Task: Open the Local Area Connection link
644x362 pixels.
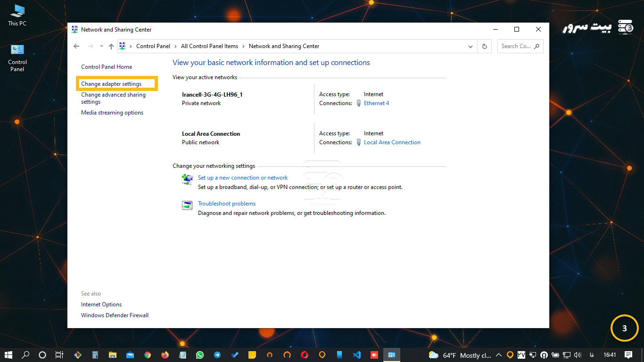Action: [x=392, y=142]
